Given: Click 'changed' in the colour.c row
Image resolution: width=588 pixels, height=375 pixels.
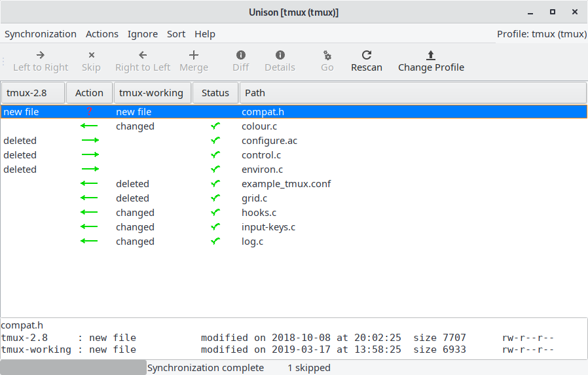Looking at the screenshot, I should coord(135,126).
